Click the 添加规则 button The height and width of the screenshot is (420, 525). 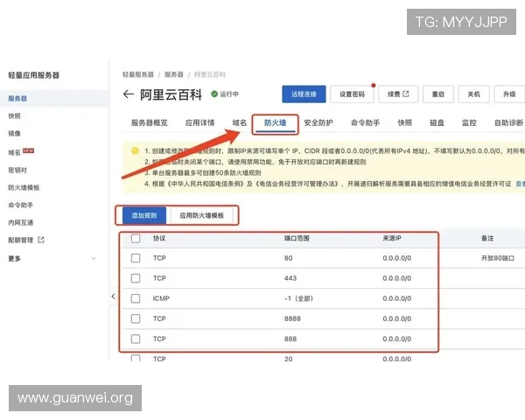(144, 215)
